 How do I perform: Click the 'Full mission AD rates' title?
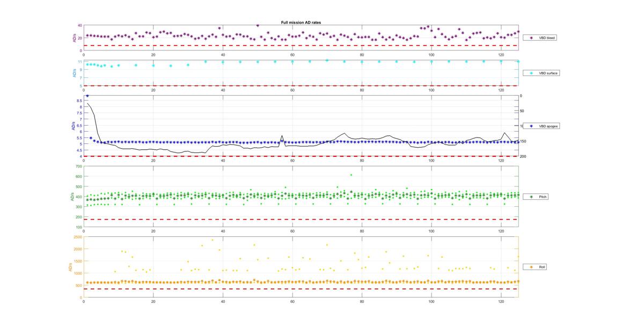[x=301, y=23]
